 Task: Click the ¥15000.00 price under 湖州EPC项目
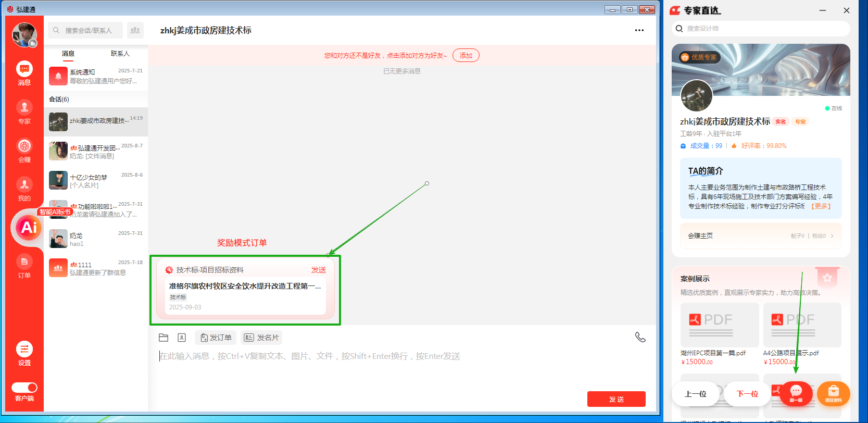tap(697, 362)
